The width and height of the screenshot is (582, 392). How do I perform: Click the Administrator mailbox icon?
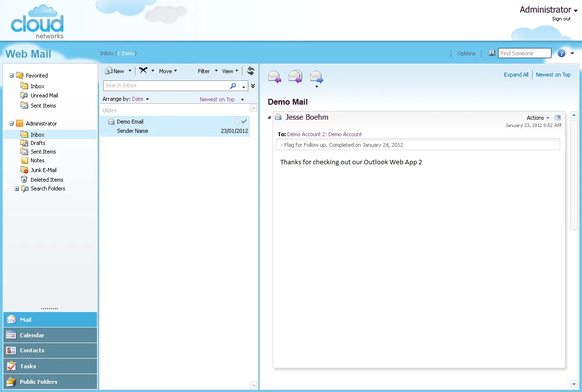click(x=20, y=124)
